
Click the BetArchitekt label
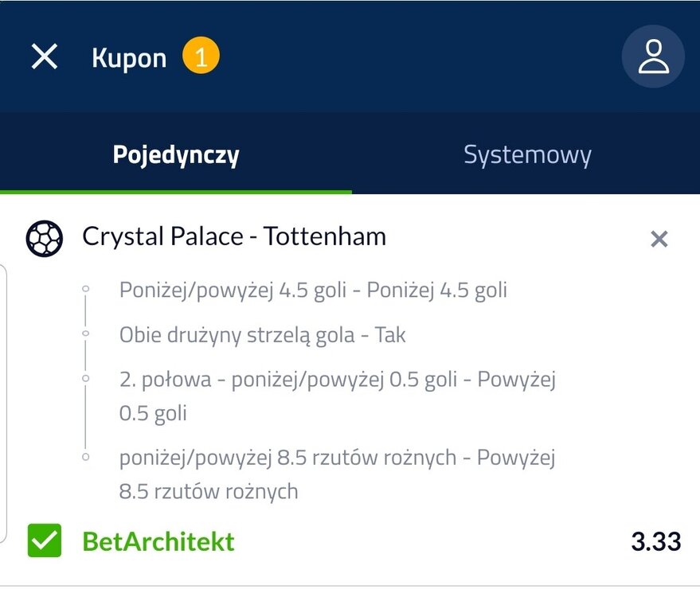[158, 542]
